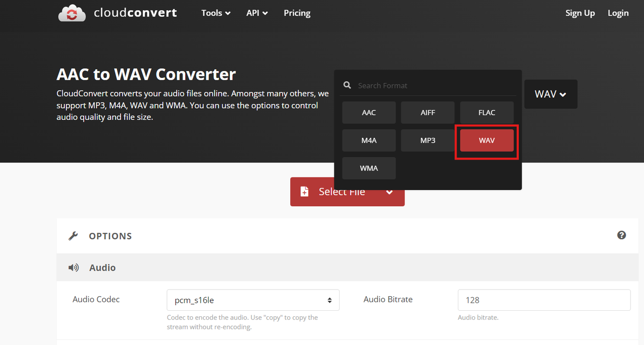
Task: Click the cloudconvert cloud logo icon
Action: [72, 13]
